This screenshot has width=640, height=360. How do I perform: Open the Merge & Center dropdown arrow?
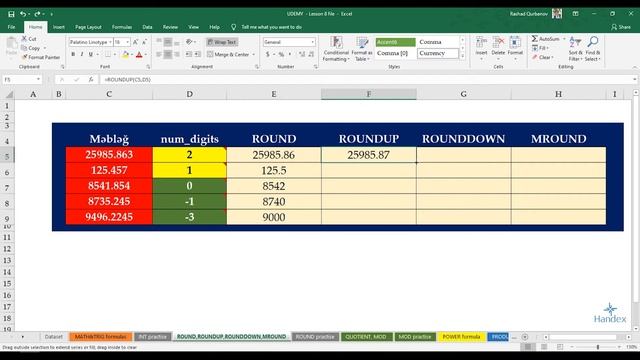253,54
